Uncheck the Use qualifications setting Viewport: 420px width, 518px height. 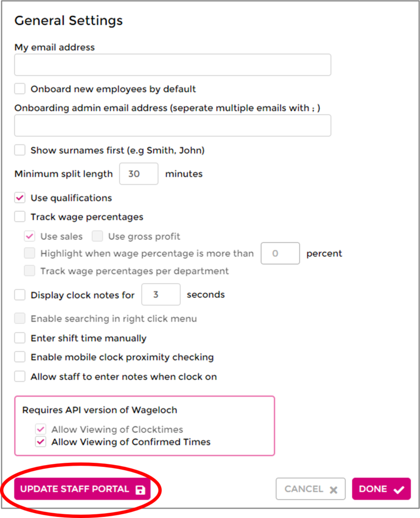[x=19, y=198]
